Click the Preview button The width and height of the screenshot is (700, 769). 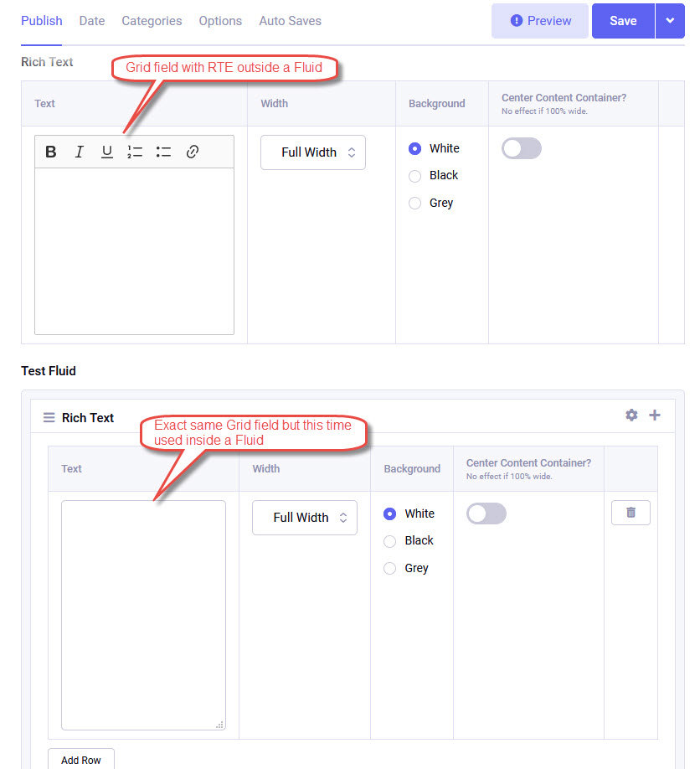[x=539, y=20]
